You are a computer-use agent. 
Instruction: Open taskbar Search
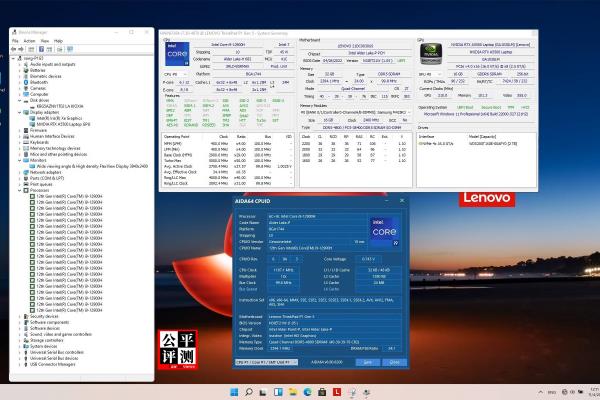coord(249,392)
